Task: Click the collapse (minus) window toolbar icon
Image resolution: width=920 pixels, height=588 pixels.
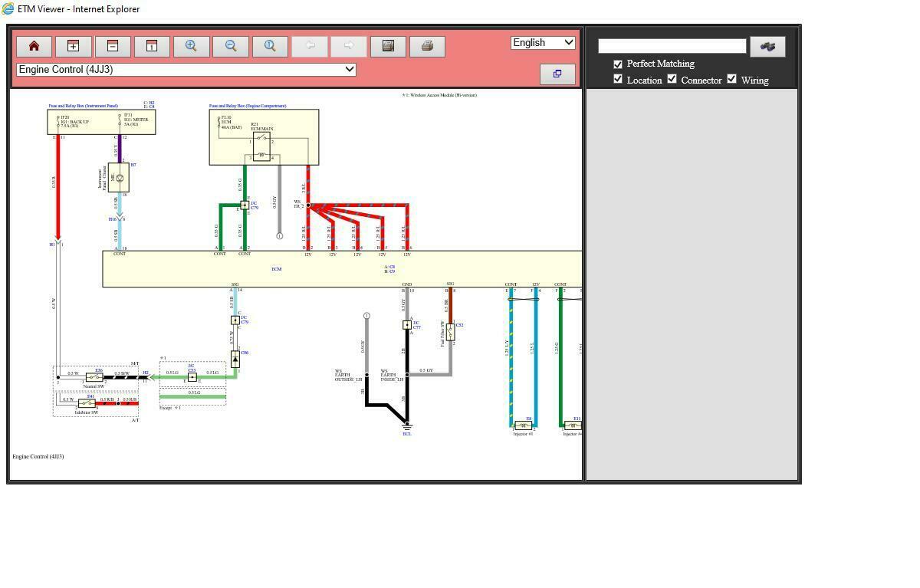Action: (x=113, y=46)
